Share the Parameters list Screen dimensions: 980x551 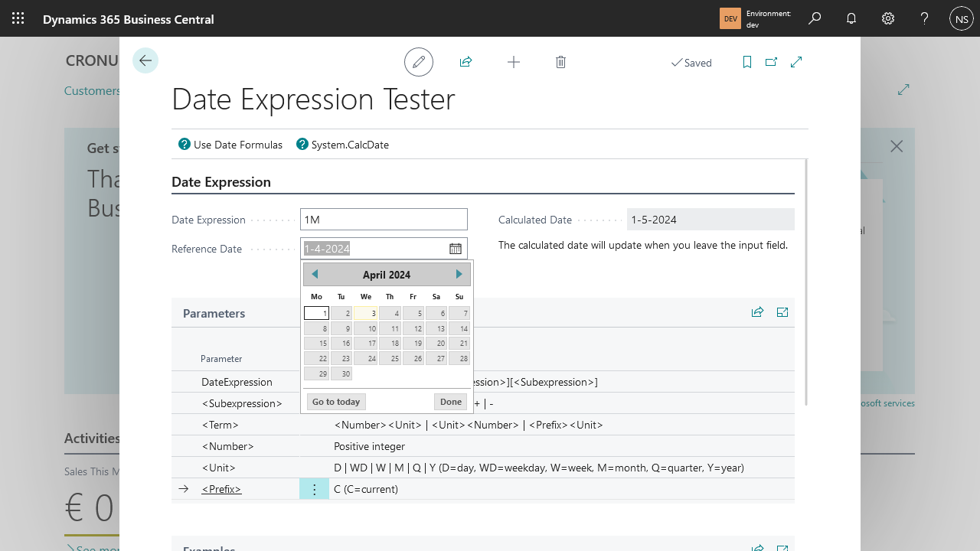click(757, 312)
